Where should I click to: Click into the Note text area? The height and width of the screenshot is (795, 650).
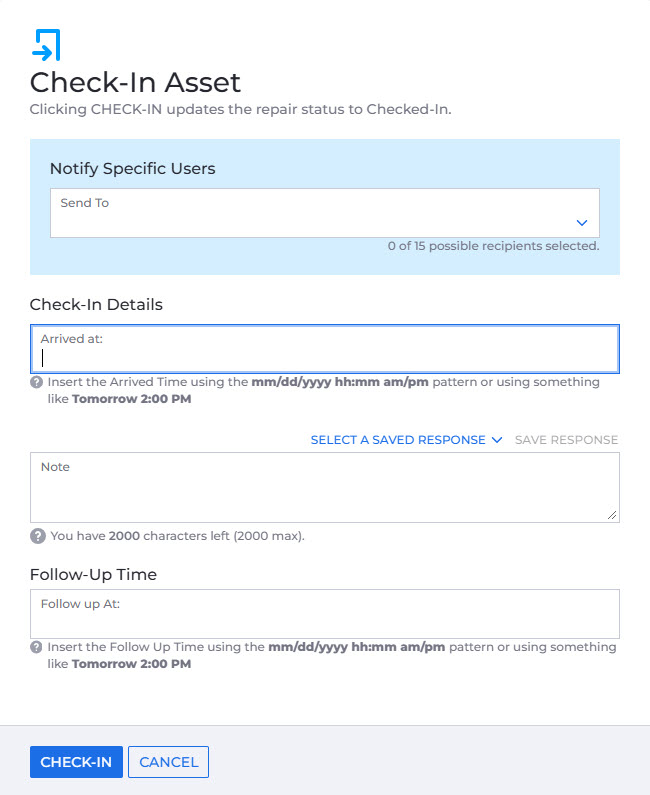coord(324,487)
